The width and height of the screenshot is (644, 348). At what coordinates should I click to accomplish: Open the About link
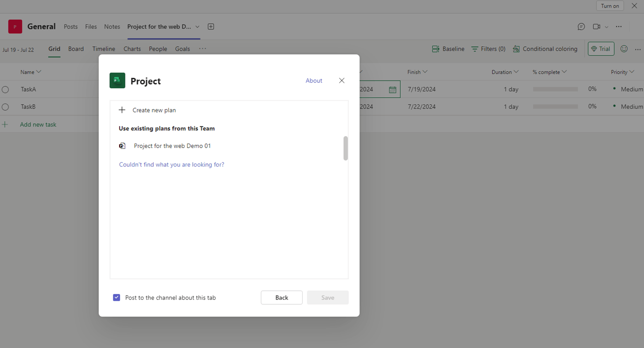(314, 80)
